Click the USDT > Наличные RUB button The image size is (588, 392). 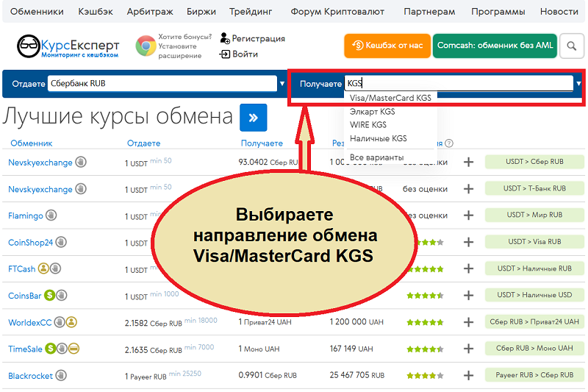(534, 268)
